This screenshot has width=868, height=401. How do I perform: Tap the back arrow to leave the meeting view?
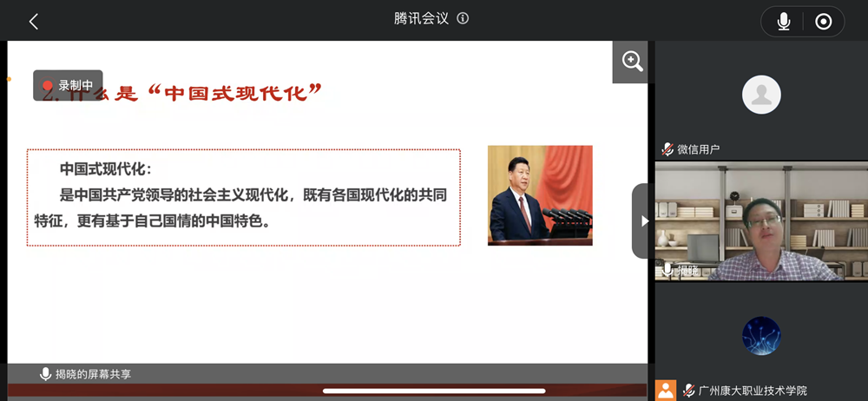coord(34,22)
